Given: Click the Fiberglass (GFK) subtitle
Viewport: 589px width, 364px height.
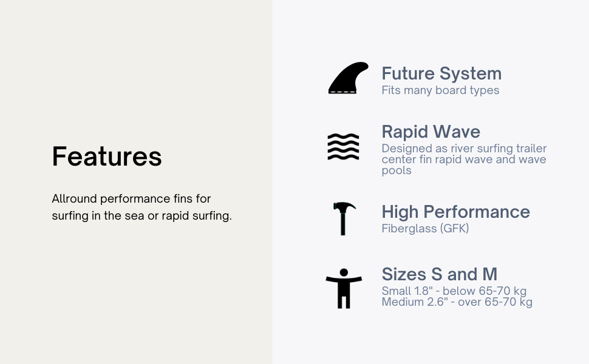Looking at the screenshot, I should pos(425,228).
